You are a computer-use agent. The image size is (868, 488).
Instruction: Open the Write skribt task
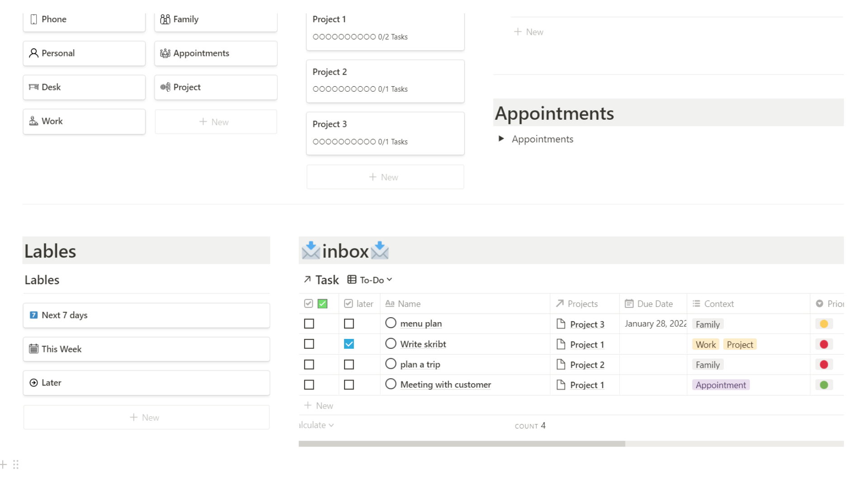[423, 344]
